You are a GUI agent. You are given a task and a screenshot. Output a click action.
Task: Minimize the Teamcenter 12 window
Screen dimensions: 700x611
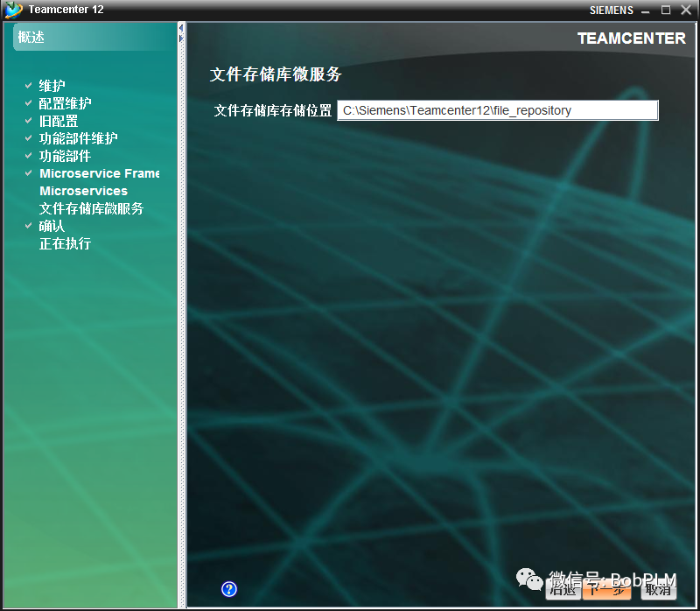click(x=645, y=11)
